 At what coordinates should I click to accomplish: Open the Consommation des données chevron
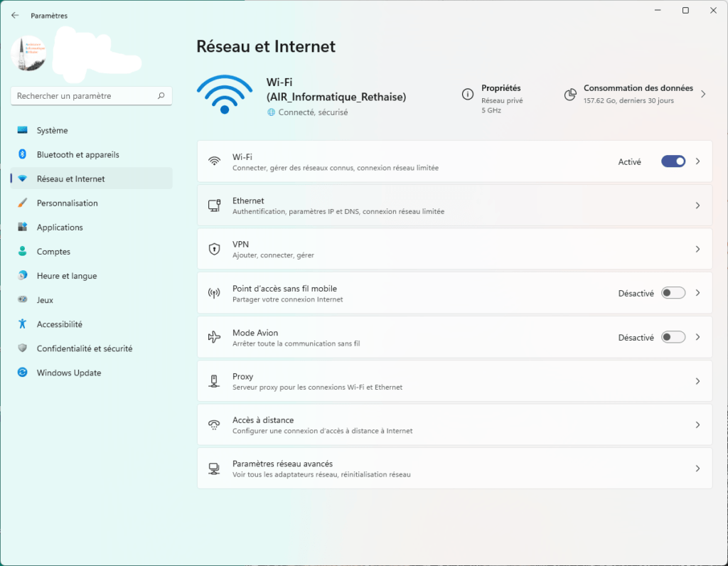(x=703, y=94)
